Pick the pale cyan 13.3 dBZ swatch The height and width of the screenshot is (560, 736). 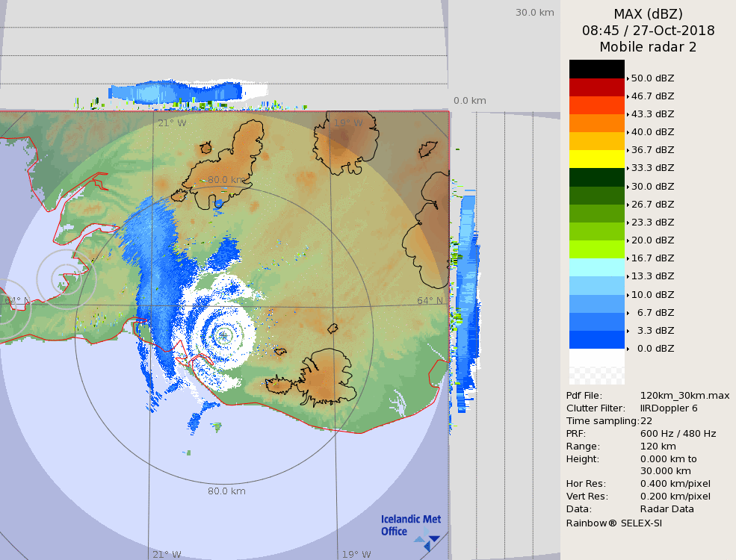[596, 267]
